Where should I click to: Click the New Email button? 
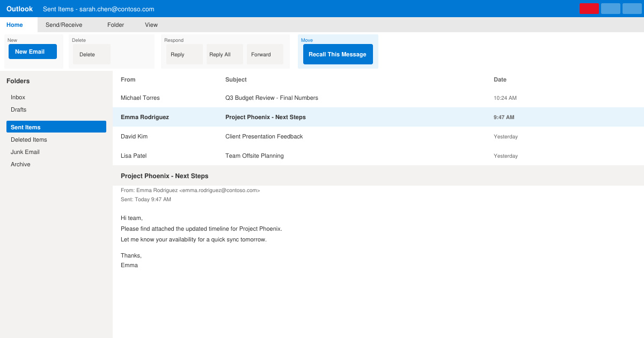coord(33,52)
